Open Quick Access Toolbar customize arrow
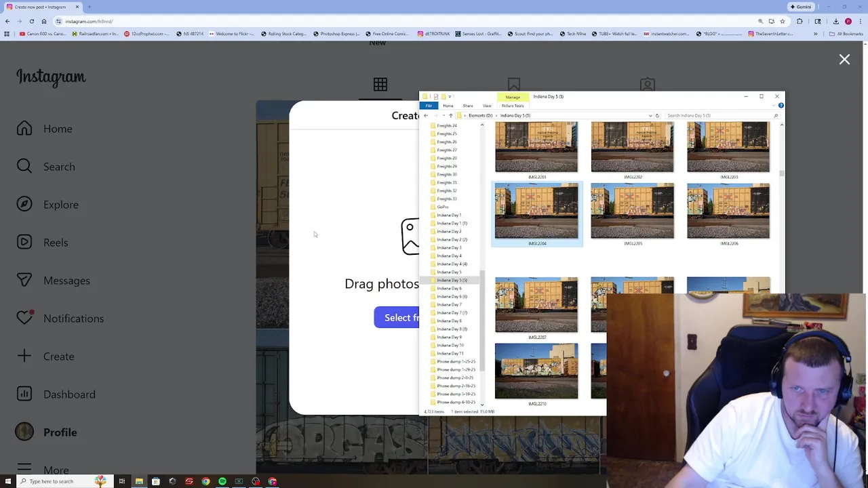Screen dimensions: 868x488 450,97
